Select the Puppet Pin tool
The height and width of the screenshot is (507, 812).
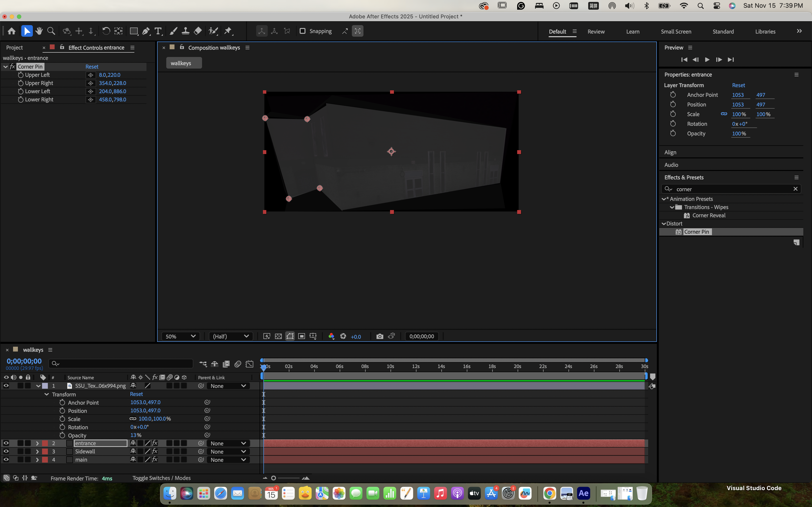click(x=228, y=31)
